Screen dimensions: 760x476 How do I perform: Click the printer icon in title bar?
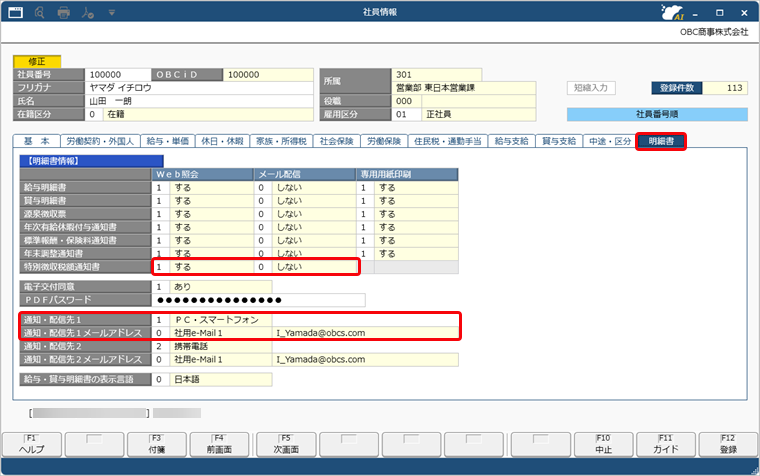click(x=64, y=12)
